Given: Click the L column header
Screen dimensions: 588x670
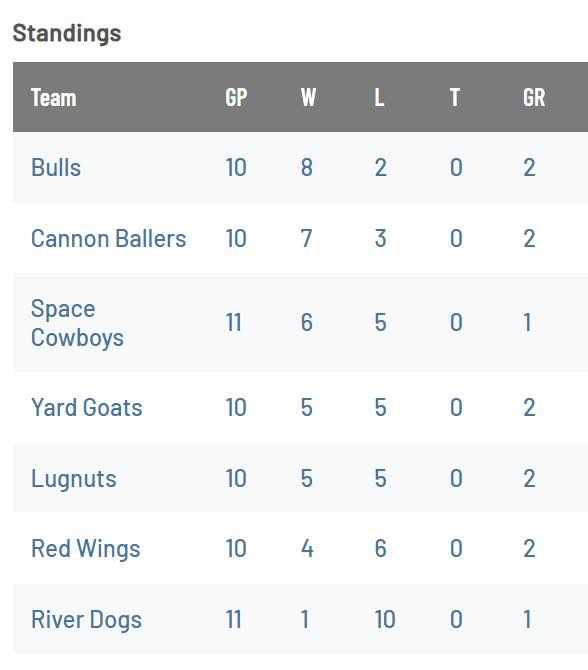Looking at the screenshot, I should (379, 97).
